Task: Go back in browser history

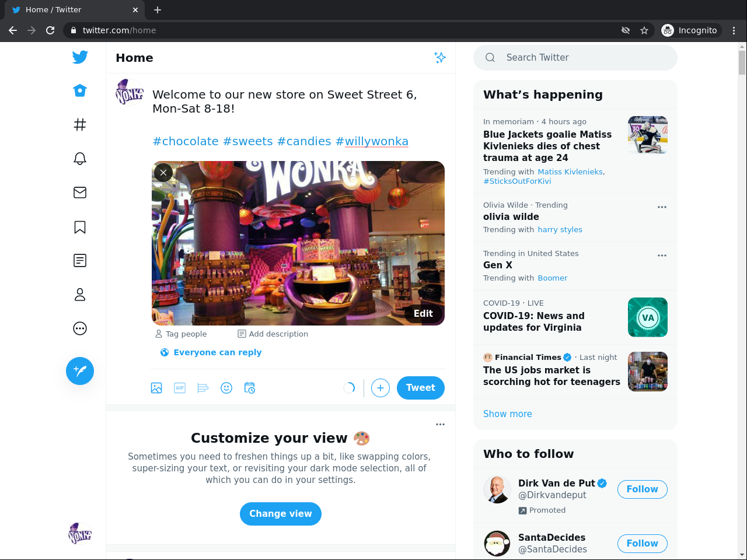Action: pyautogui.click(x=13, y=30)
